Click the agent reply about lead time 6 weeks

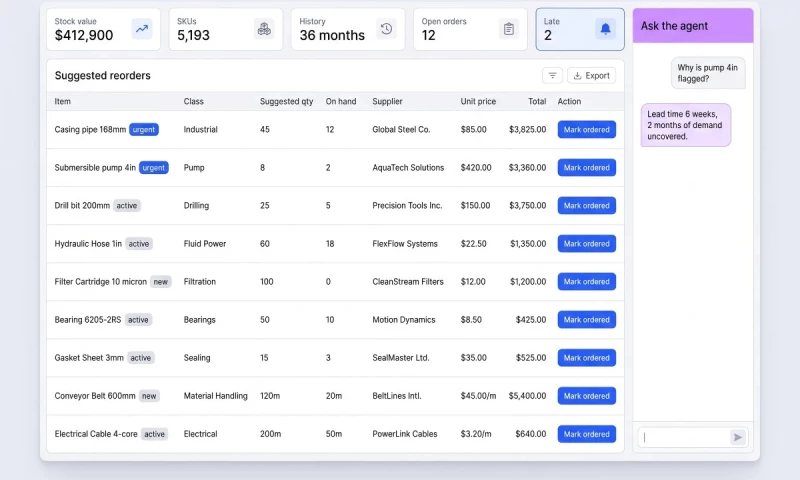[x=685, y=125]
